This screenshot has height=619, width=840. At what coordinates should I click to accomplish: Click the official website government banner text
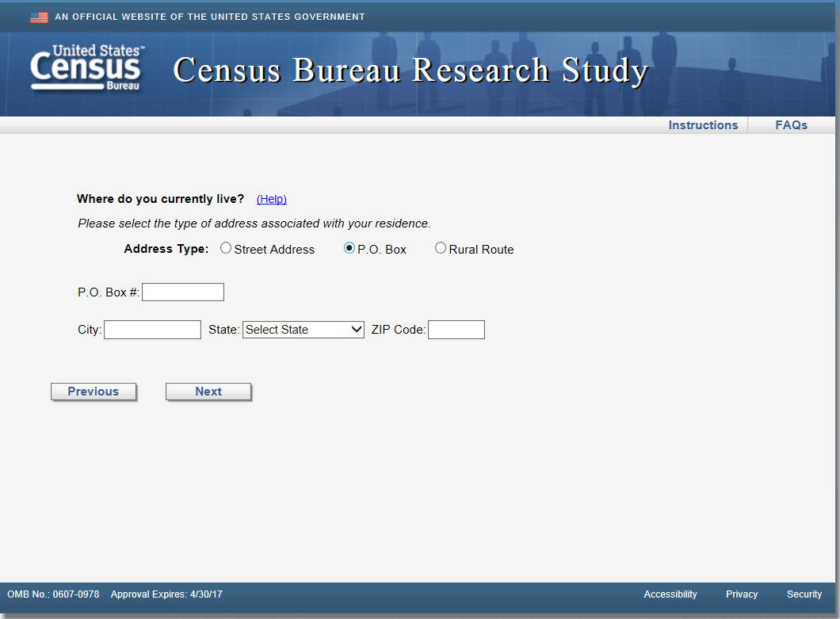pyautogui.click(x=210, y=17)
